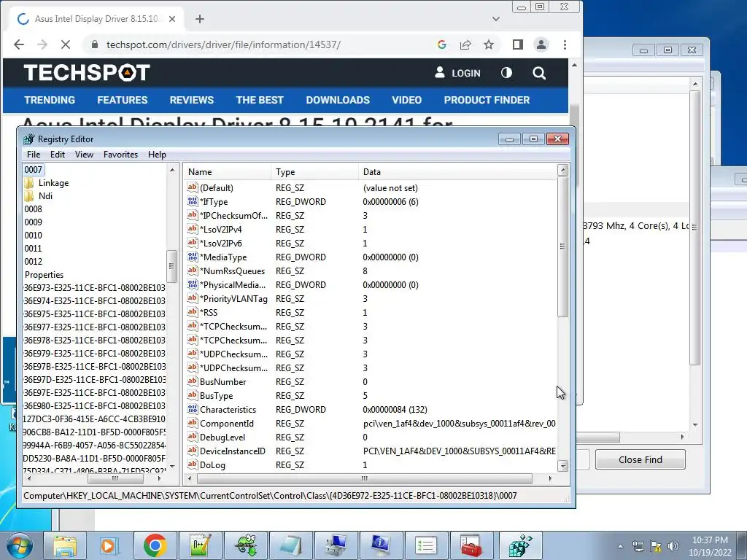Click the icon of the Characteristics value
Image resolution: width=747 pixels, height=560 pixels.
193,410
